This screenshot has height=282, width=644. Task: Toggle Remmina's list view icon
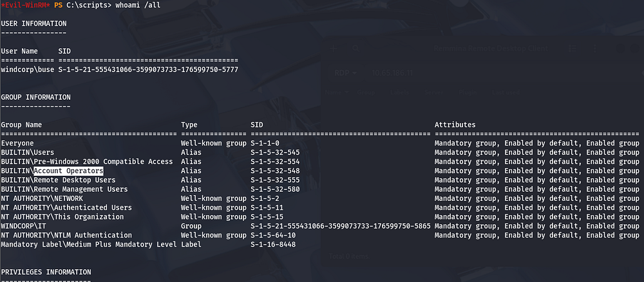tap(574, 48)
